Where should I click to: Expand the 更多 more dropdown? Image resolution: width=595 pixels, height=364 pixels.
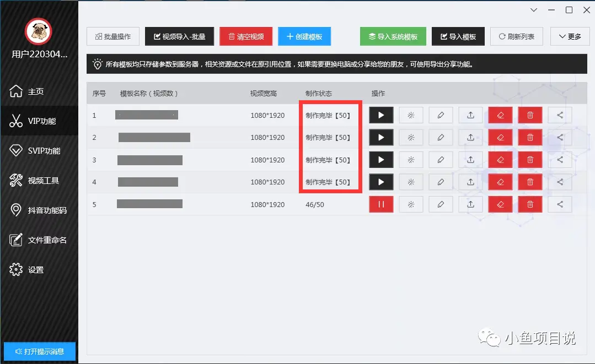[570, 36]
